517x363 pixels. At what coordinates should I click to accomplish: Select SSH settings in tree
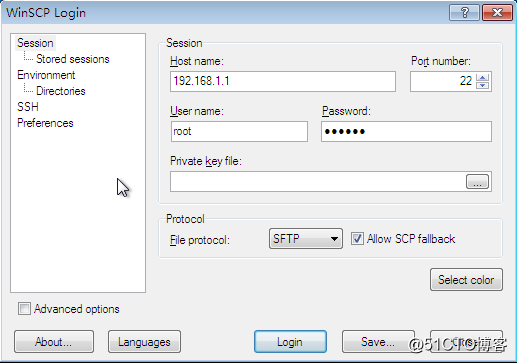[x=28, y=107]
